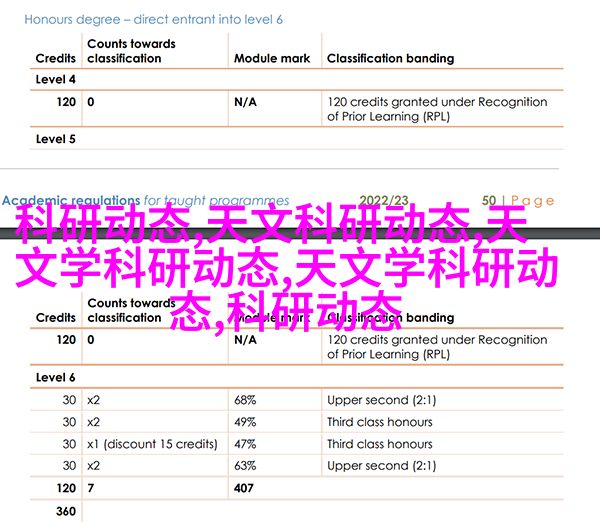Select '30' credits in the 68% row
This screenshot has width=600, height=524.
click(x=69, y=400)
